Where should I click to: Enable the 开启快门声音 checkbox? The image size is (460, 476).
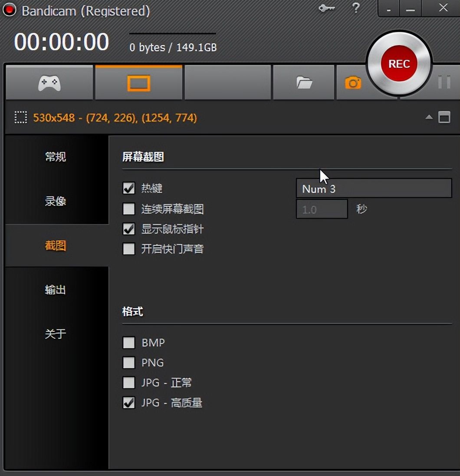129,249
